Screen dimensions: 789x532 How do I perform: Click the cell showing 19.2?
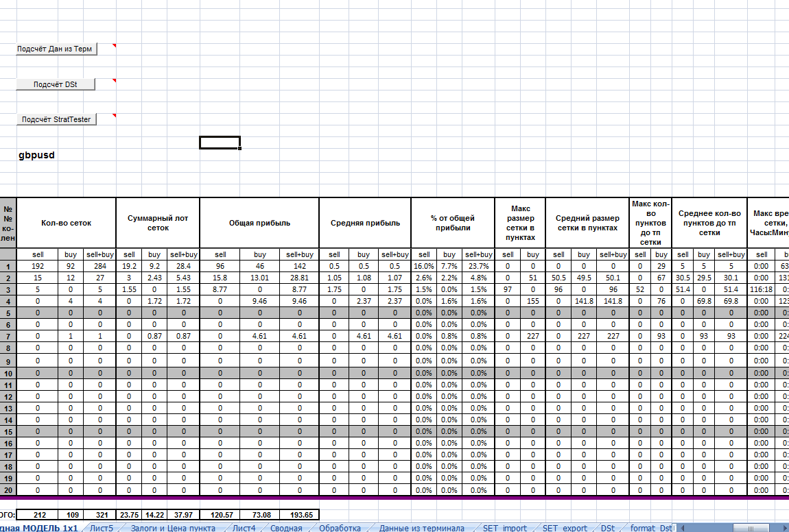(129, 266)
